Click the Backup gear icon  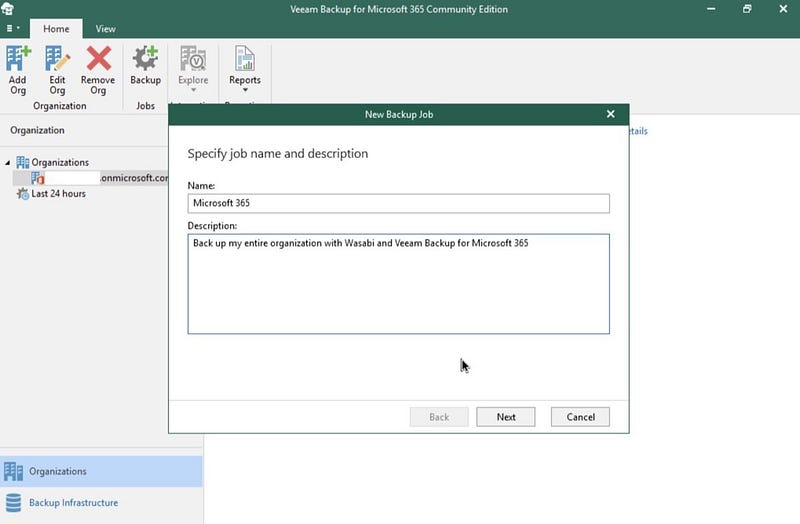pyautogui.click(x=145, y=58)
